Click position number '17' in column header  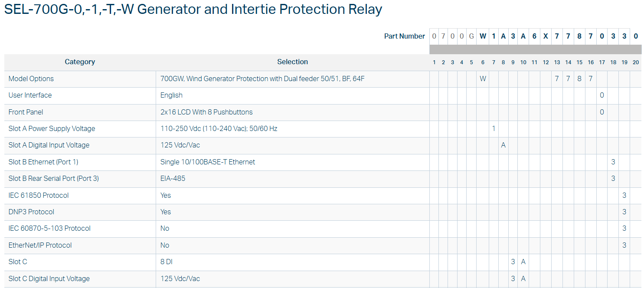602,62
